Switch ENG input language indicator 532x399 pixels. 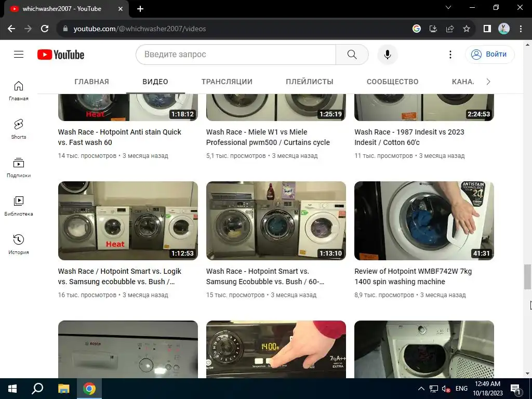pyautogui.click(x=461, y=389)
